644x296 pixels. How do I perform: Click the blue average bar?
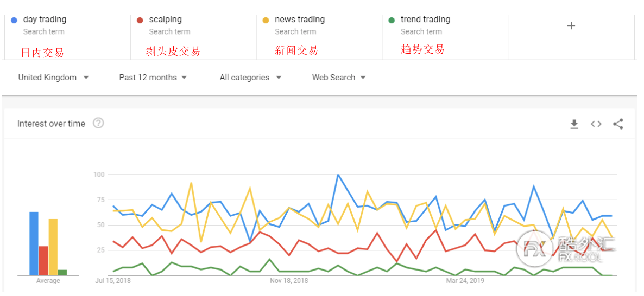(x=34, y=243)
